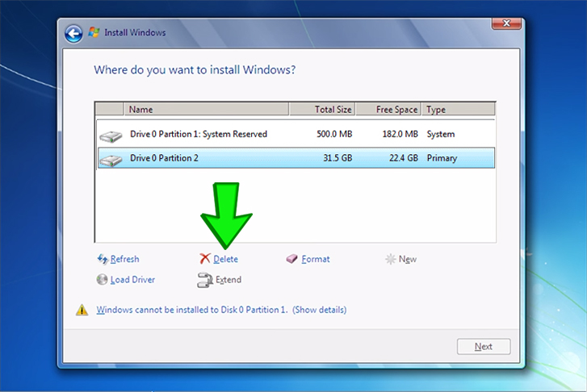
Task: Click the starburst New icon
Action: [390, 259]
